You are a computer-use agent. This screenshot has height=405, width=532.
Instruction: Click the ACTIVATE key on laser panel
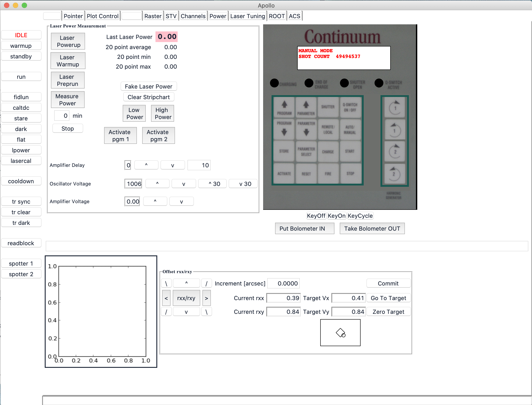tap(284, 173)
